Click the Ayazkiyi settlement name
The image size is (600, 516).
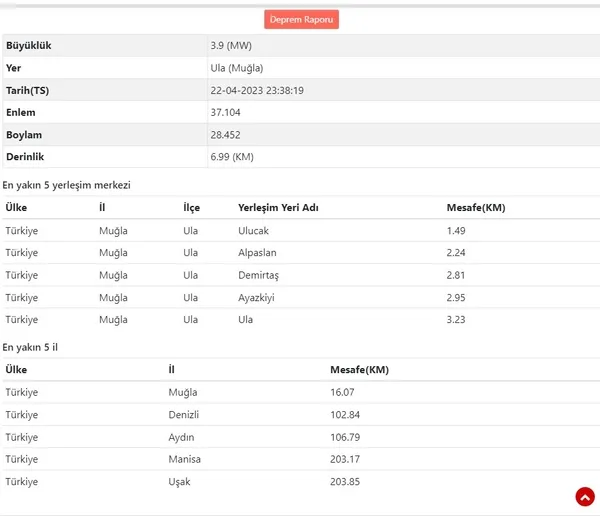click(x=256, y=298)
